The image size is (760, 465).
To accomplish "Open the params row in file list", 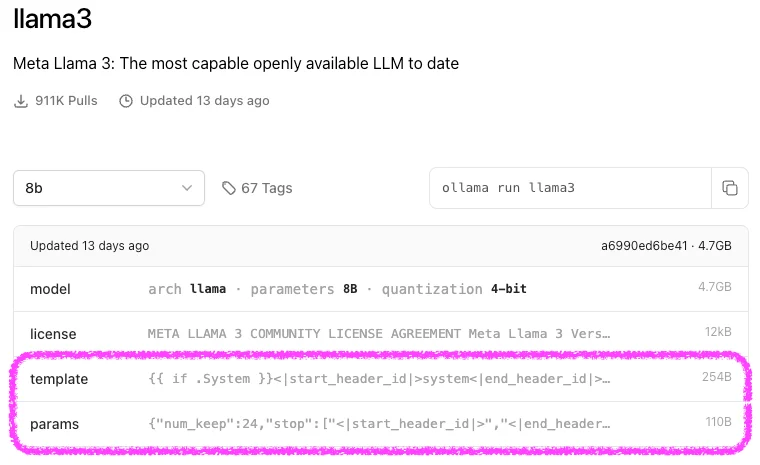I will point(54,424).
